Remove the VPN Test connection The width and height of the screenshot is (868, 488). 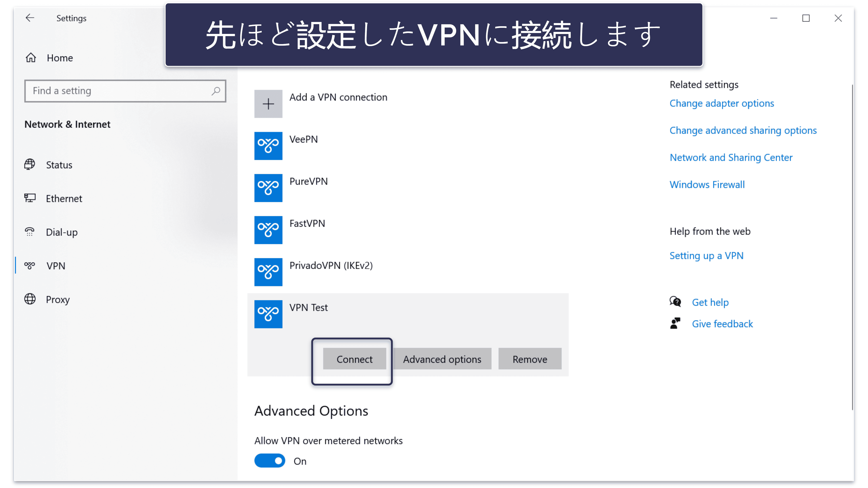point(530,359)
